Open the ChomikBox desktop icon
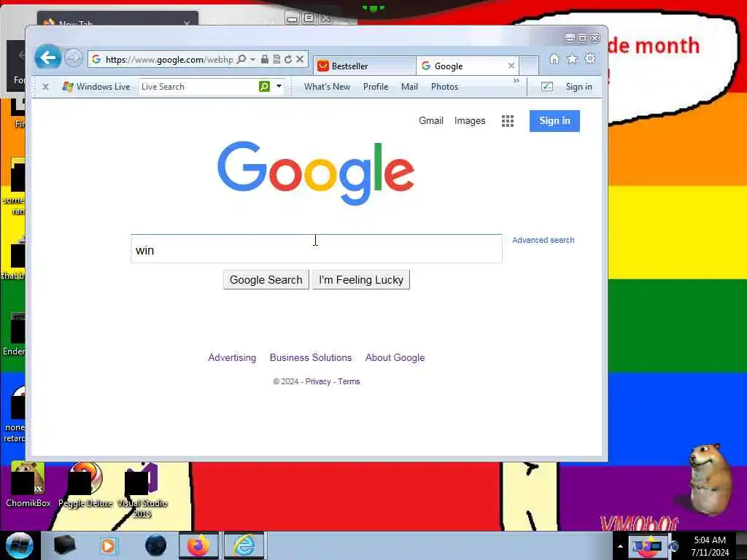The width and height of the screenshot is (747, 560). 28,485
